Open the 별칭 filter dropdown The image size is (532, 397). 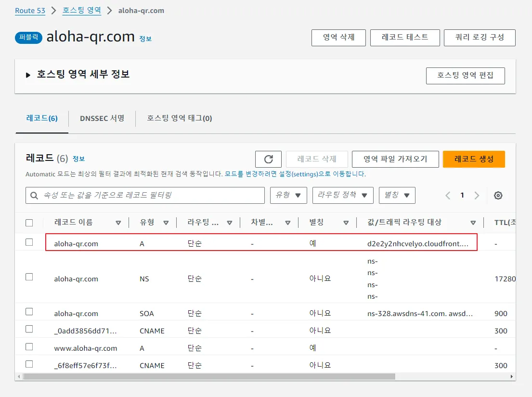[397, 195]
